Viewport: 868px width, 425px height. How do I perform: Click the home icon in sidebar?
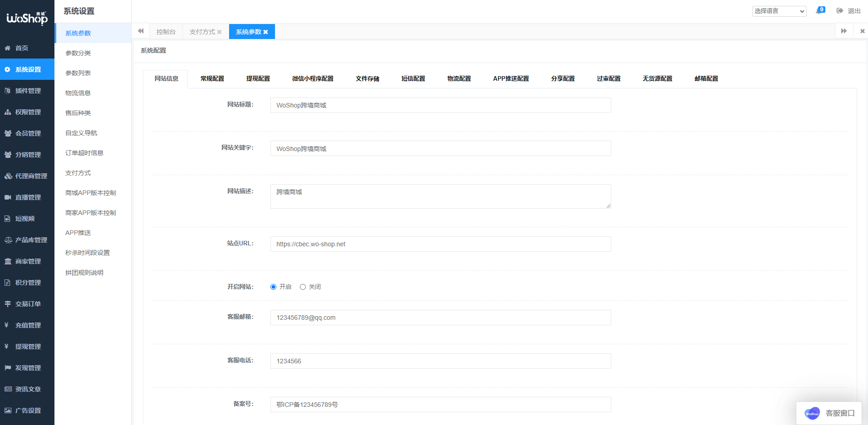(8, 48)
